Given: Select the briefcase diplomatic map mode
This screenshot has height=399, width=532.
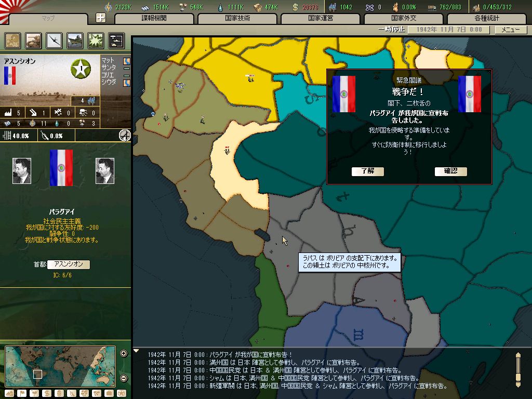Looking at the screenshot, I should [x=109, y=393].
